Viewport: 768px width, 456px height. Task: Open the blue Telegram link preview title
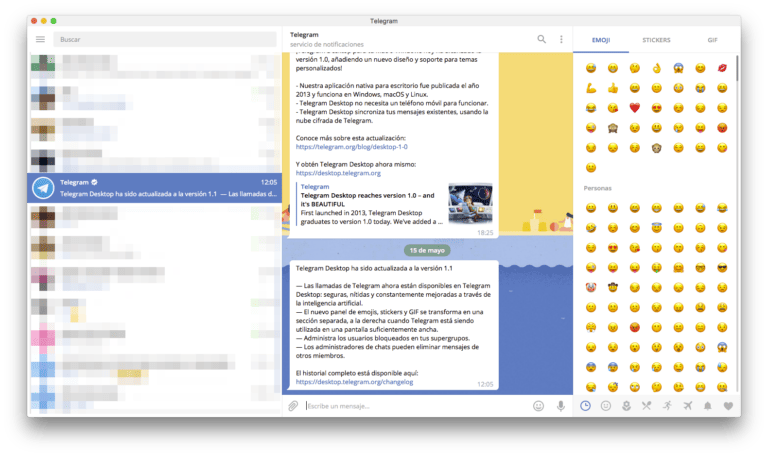(x=315, y=187)
